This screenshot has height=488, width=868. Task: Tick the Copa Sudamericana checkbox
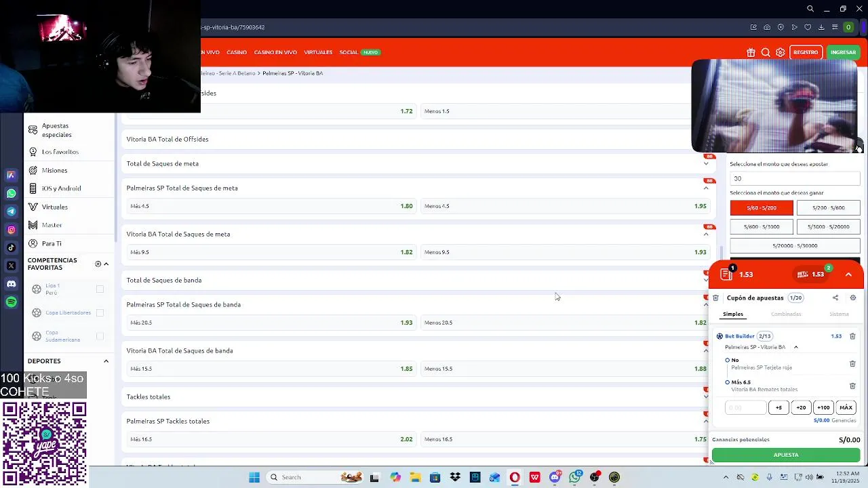tap(100, 336)
